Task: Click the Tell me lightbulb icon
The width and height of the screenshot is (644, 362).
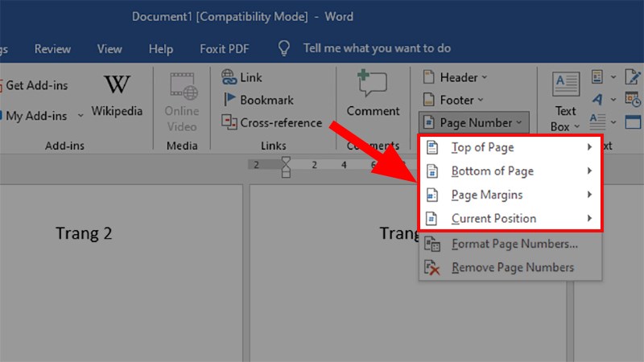Action: click(284, 48)
